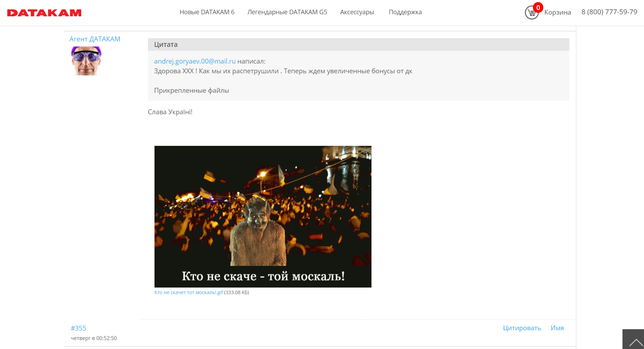Open post permalink #355
Screen dimensions: 644x349
78,328
